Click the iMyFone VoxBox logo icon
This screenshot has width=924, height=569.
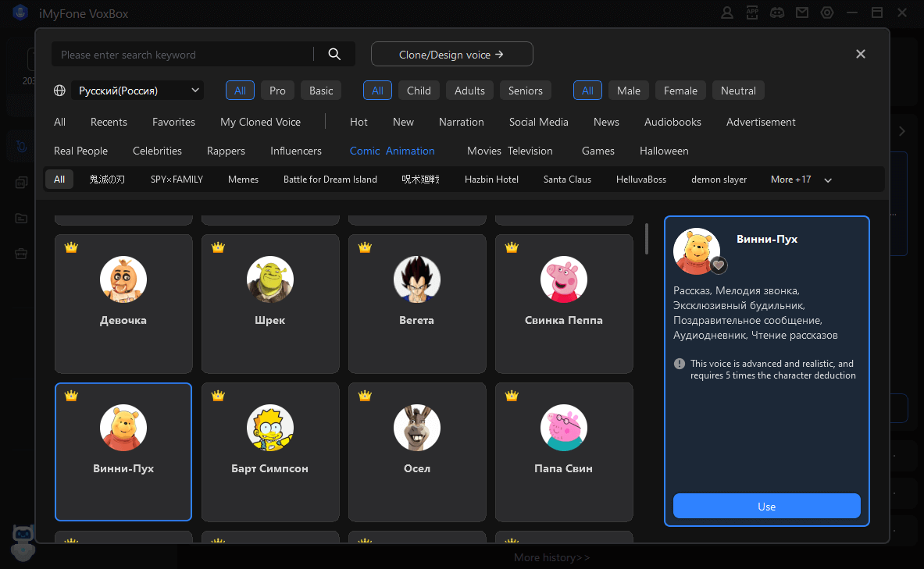tap(20, 13)
